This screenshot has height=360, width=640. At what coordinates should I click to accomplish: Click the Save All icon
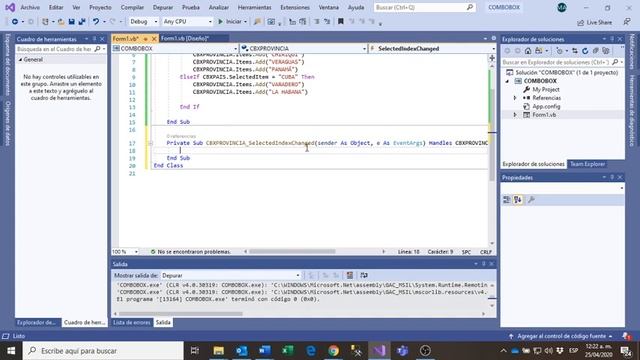82,22
